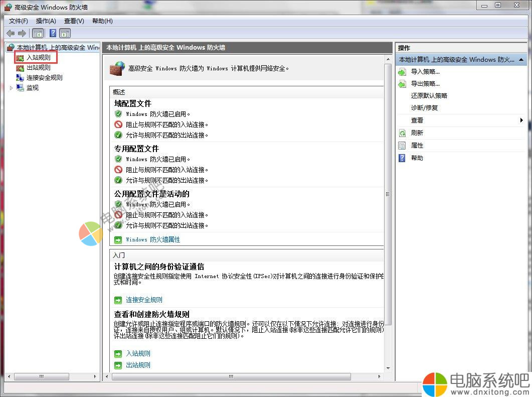This screenshot has width=532, height=397.
Task: Click the 刷新 refresh icon
Action: (x=402, y=133)
